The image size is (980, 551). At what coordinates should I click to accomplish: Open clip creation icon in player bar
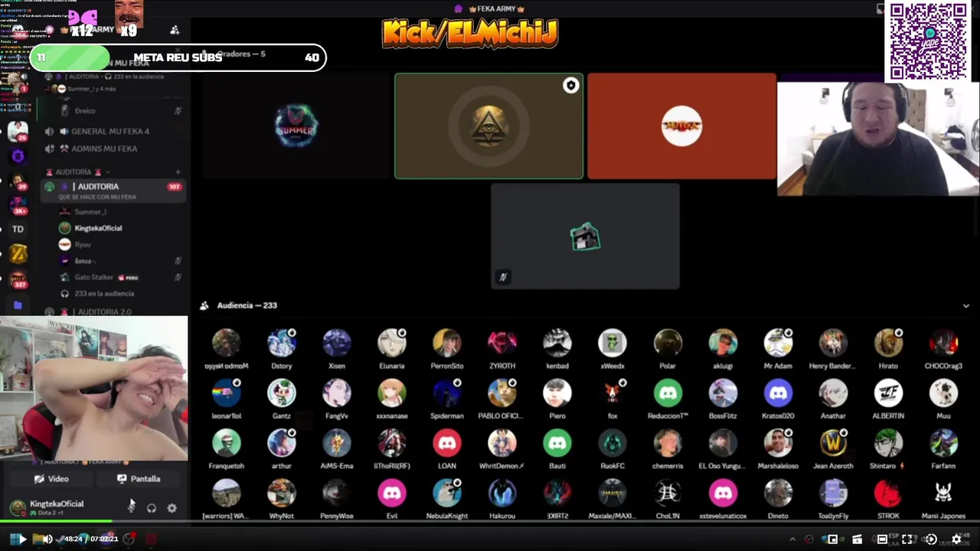pyautogui.click(x=857, y=540)
